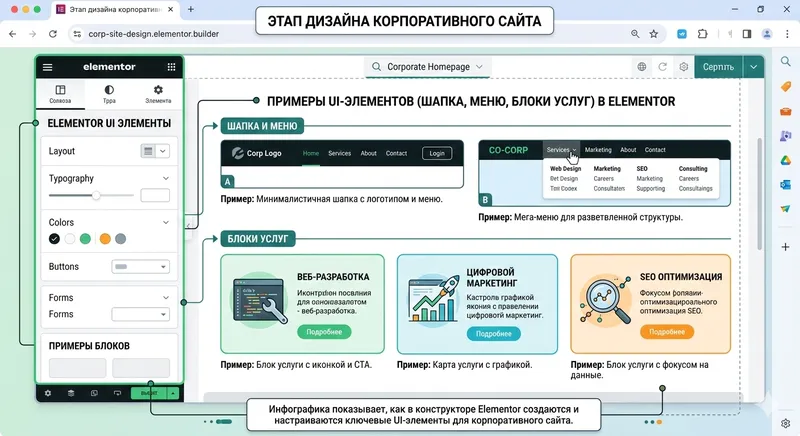Open the layers icon in the panel footer
The image size is (800, 436).
pos(70,393)
